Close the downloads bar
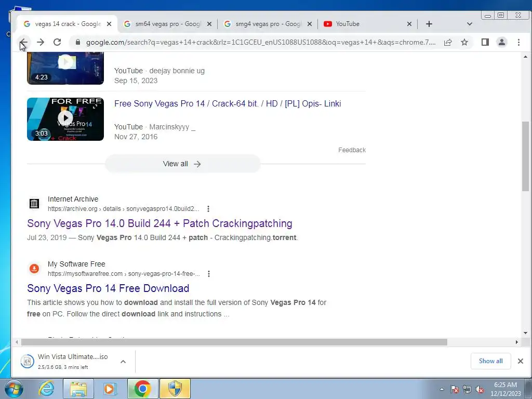This screenshot has width=532, height=399. click(x=521, y=361)
